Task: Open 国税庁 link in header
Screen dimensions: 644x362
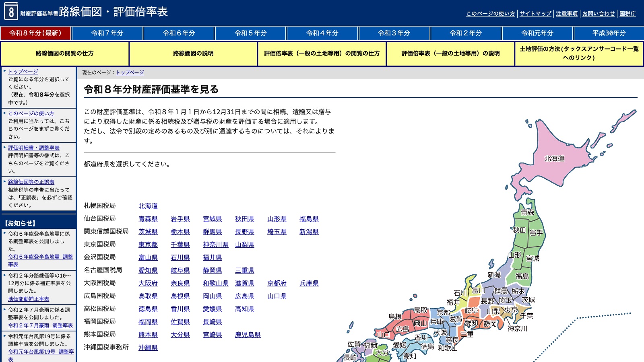Action: click(627, 14)
